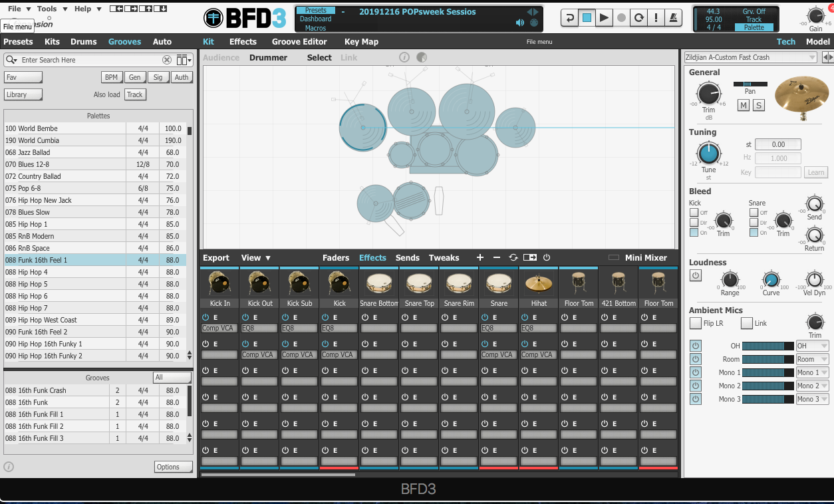Open the Zildjian A-Custom Fast Crash dropdown
This screenshot has height=504, width=834.
tap(750, 57)
